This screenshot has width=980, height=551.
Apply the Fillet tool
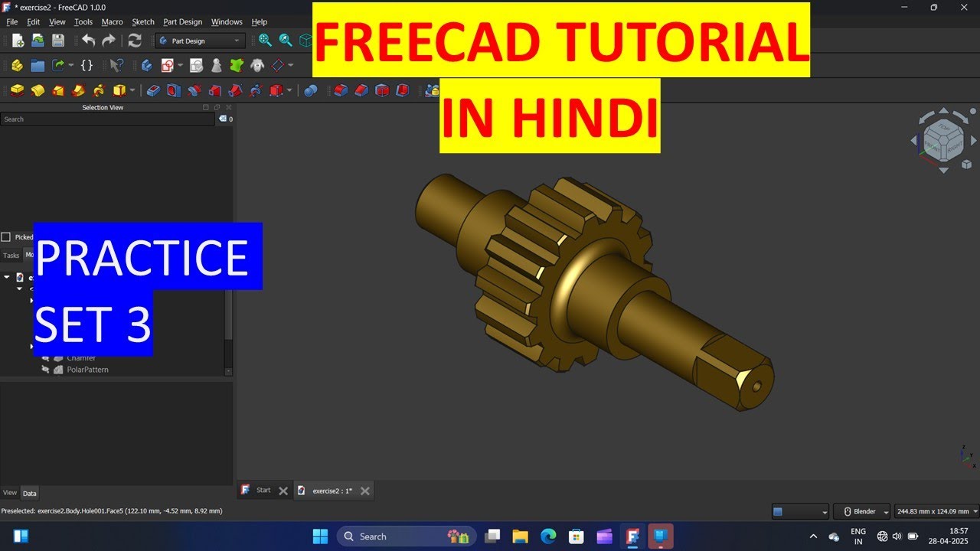click(x=341, y=90)
